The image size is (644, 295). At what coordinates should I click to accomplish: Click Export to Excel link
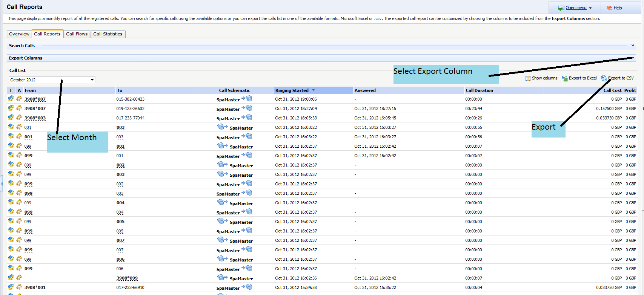tap(583, 78)
